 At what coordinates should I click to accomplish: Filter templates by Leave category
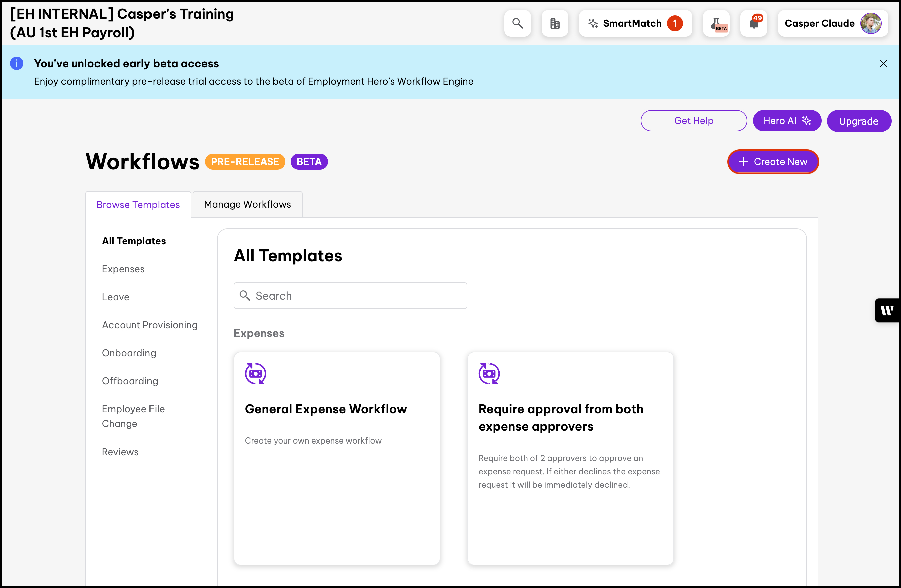click(x=116, y=297)
